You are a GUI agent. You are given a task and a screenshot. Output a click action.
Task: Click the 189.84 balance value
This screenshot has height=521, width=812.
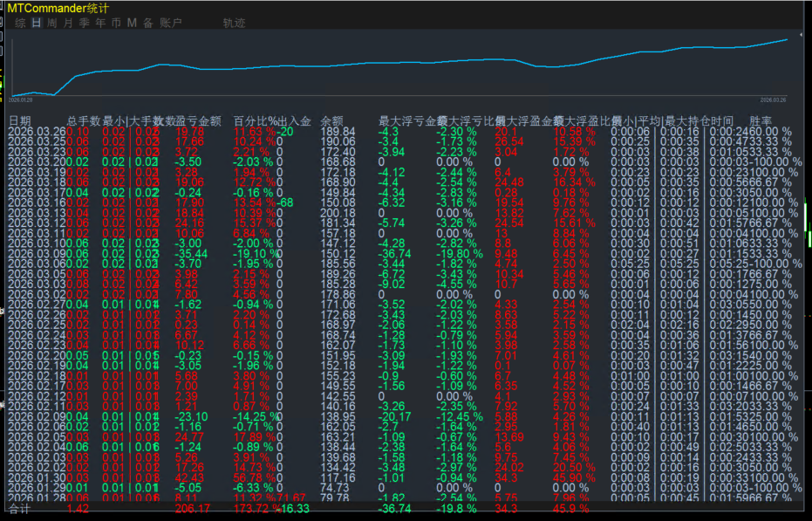pyautogui.click(x=338, y=132)
